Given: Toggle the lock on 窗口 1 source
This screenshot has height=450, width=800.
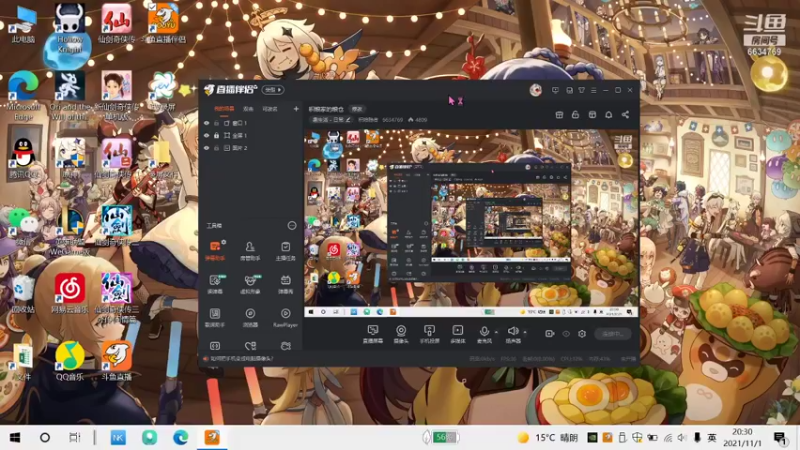Looking at the screenshot, I should (216, 123).
